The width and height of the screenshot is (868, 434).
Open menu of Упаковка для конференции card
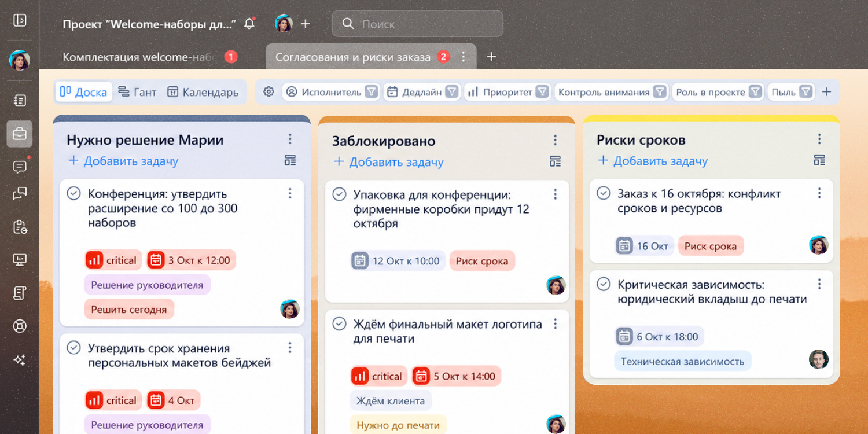pos(555,194)
